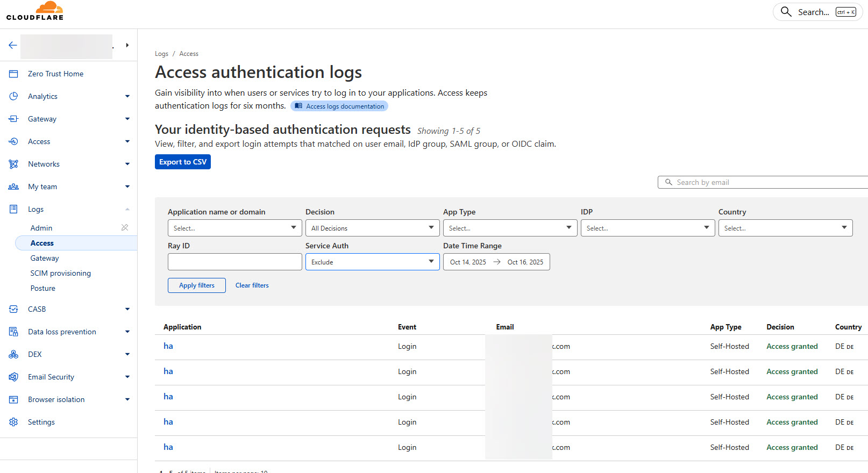
Task: Open the Country filter dropdown
Action: [785, 228]
